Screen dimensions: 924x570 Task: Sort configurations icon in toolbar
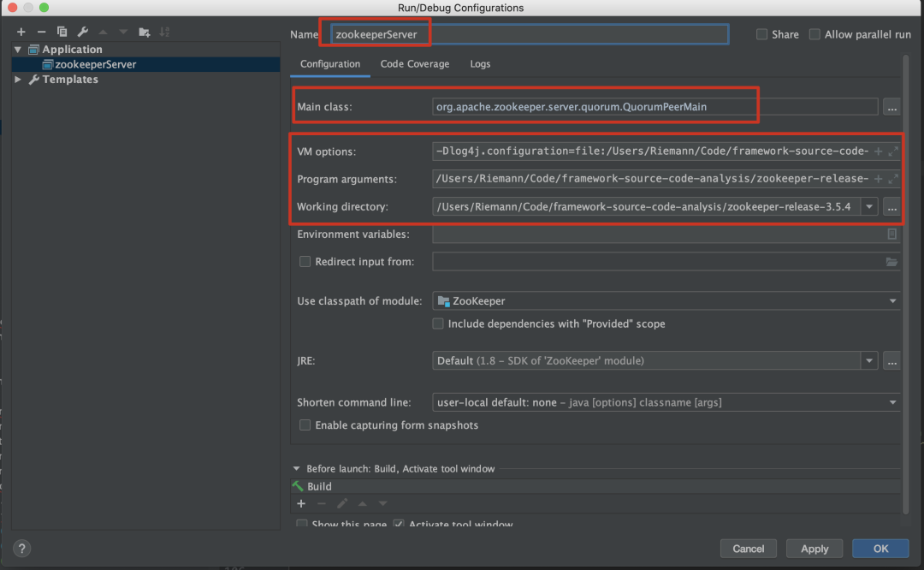click(164, 32)
